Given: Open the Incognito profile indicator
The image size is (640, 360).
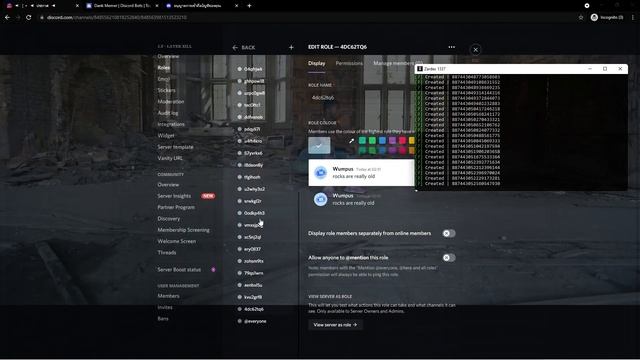Looking at the screenshot, I should pos(607,18).
